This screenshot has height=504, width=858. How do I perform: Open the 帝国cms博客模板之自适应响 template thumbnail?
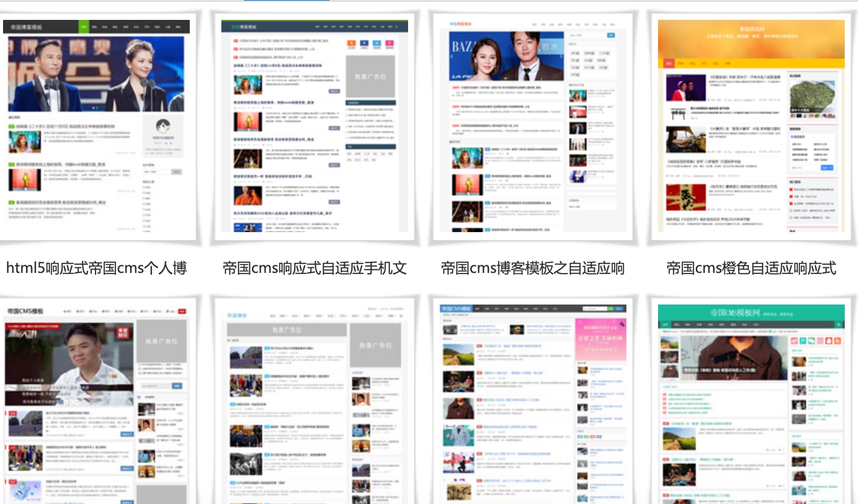533,126
